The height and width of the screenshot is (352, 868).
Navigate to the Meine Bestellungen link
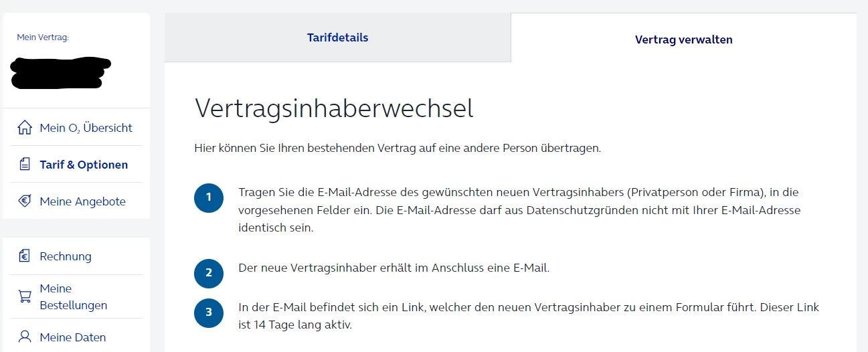[73, 297]
